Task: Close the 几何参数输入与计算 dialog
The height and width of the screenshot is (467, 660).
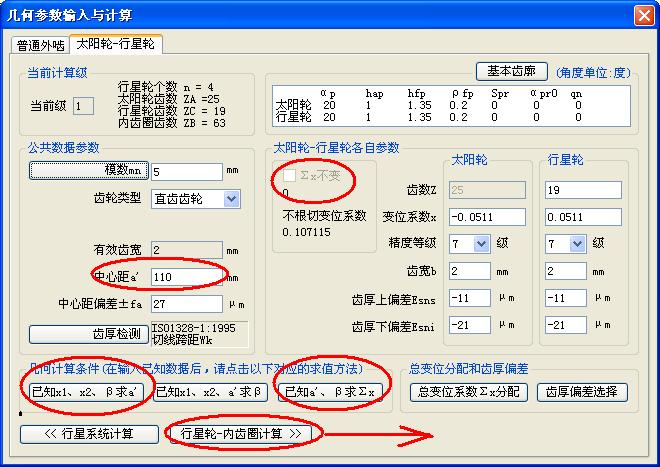Action: coord(644,16)
